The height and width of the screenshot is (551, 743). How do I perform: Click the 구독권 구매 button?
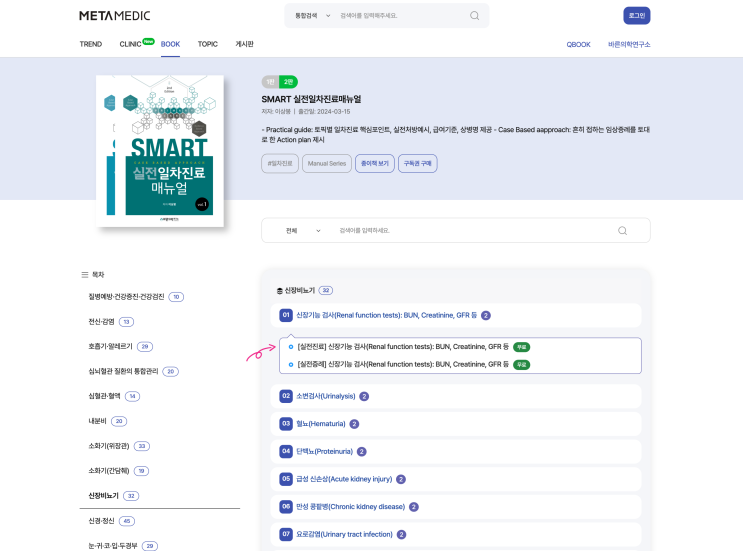[417, 163]
